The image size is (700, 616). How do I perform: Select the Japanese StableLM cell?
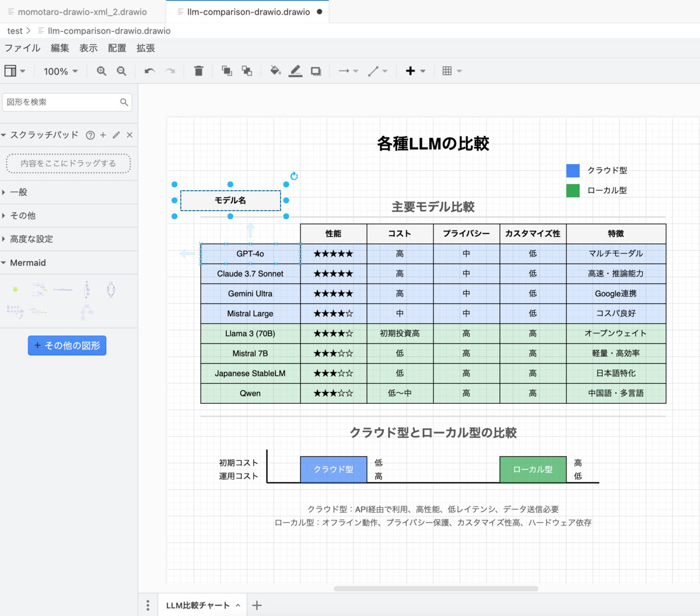point(250,373)
